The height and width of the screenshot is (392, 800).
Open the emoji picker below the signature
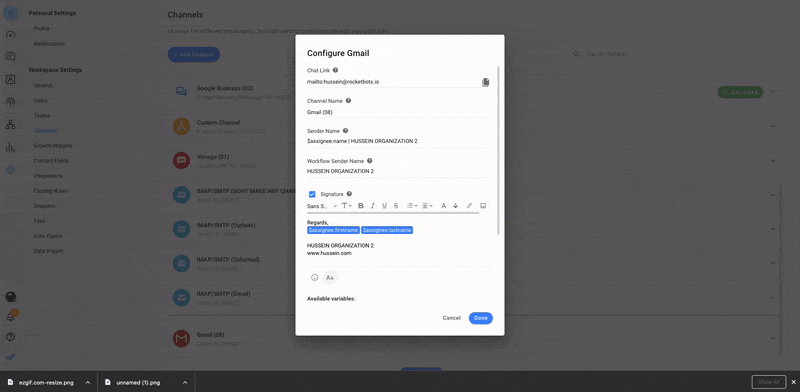315,278
